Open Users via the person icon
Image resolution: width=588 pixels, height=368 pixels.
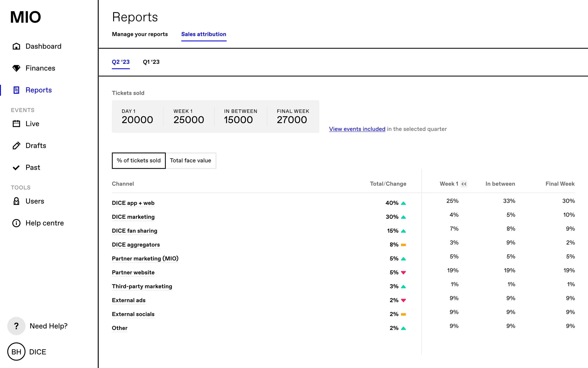tap(16, 201)
